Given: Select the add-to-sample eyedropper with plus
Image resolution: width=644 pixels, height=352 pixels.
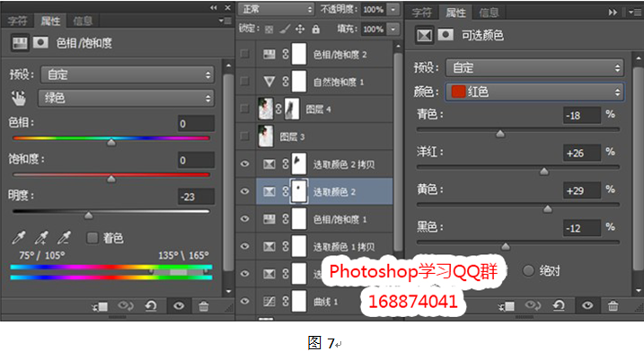Looking at the screenshot, I should (41, 237).
